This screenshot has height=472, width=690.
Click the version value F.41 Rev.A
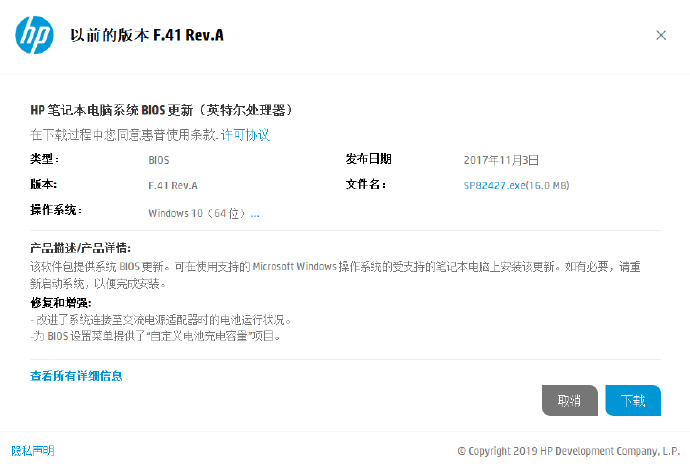click(x=172, y=186)
